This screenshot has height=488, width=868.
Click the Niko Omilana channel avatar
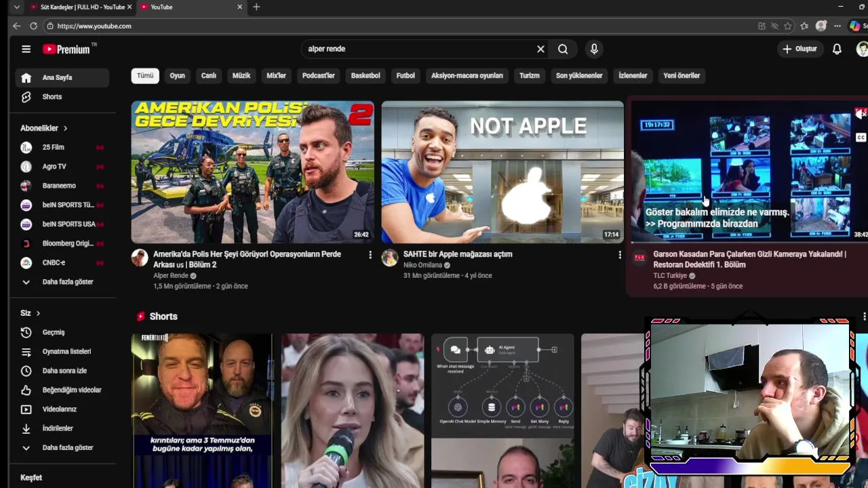389,258
